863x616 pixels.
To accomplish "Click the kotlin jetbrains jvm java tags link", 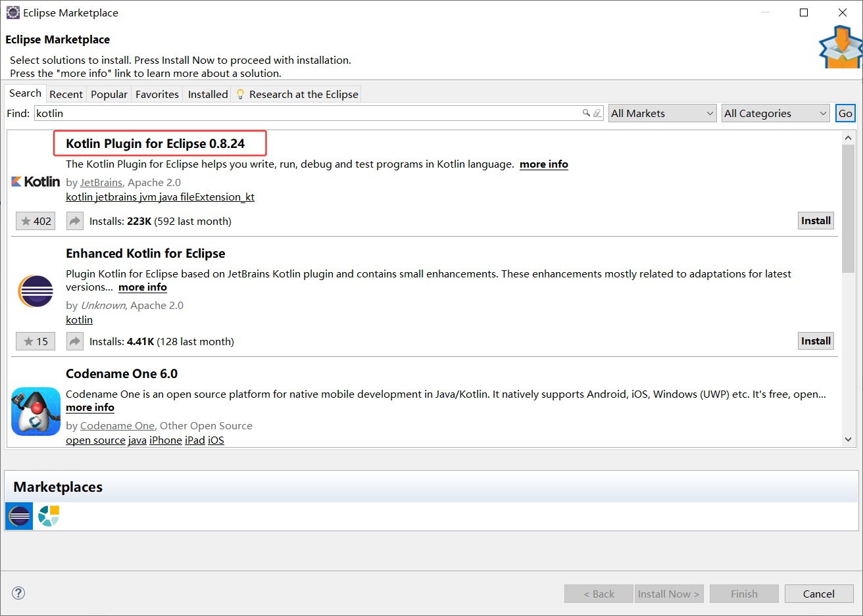I will [x=160, y=197].
